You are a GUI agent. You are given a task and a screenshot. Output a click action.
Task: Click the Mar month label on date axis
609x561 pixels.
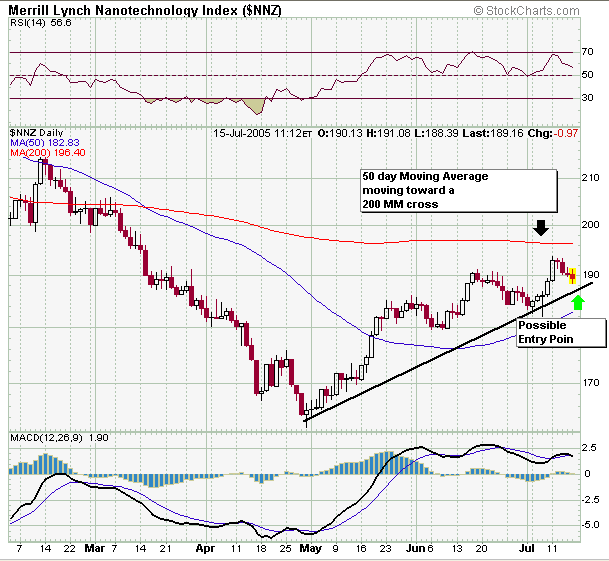click(x=94, y=548)
